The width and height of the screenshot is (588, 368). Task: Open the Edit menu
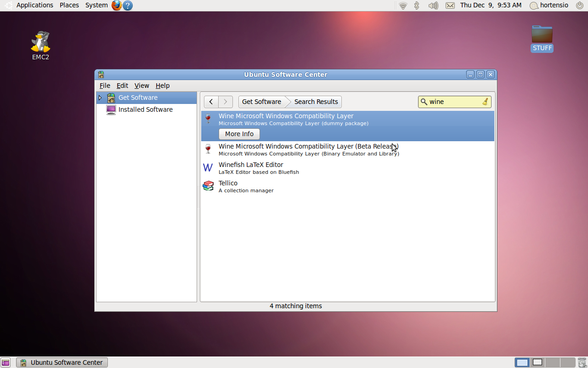click(x=122, y=86)
